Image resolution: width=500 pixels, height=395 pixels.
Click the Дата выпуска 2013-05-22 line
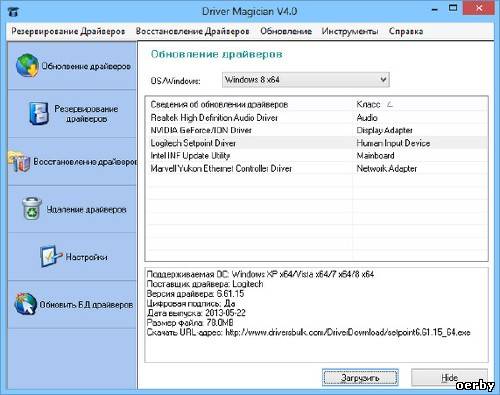pyautogui.click(x=196, y=313)
